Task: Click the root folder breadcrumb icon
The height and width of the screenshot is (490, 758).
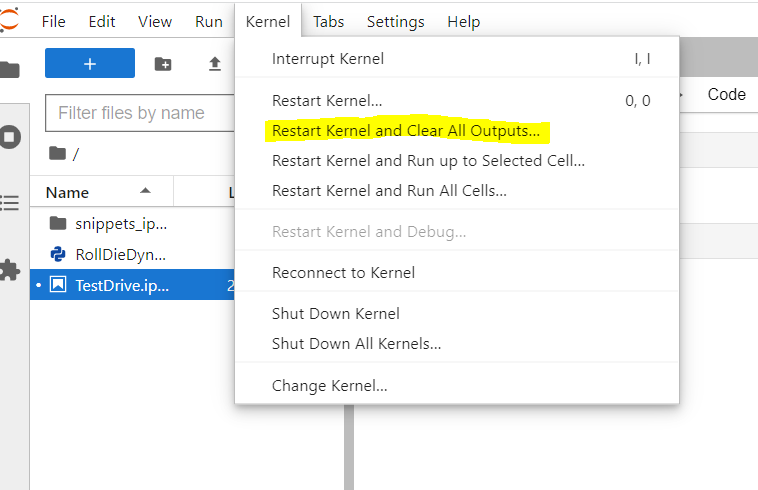Action: (x=57, y=153)
